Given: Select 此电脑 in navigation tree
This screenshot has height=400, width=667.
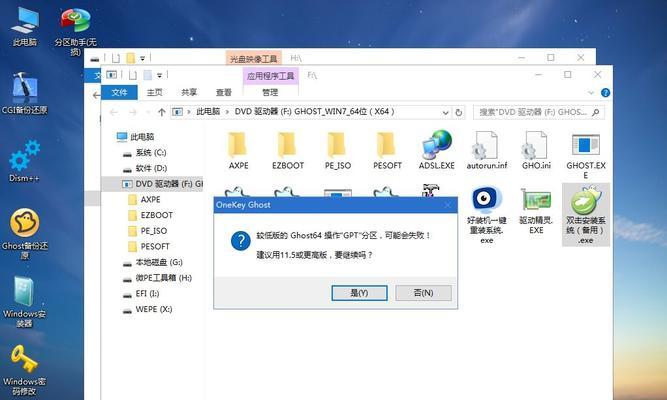Looking at the screenshot, I should (135, 137).
